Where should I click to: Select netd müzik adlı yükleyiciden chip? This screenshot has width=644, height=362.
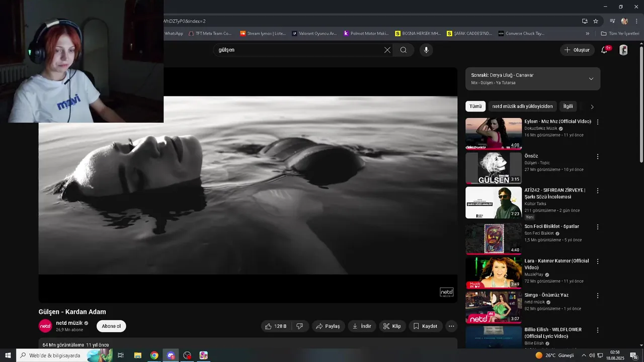point(522,107)
